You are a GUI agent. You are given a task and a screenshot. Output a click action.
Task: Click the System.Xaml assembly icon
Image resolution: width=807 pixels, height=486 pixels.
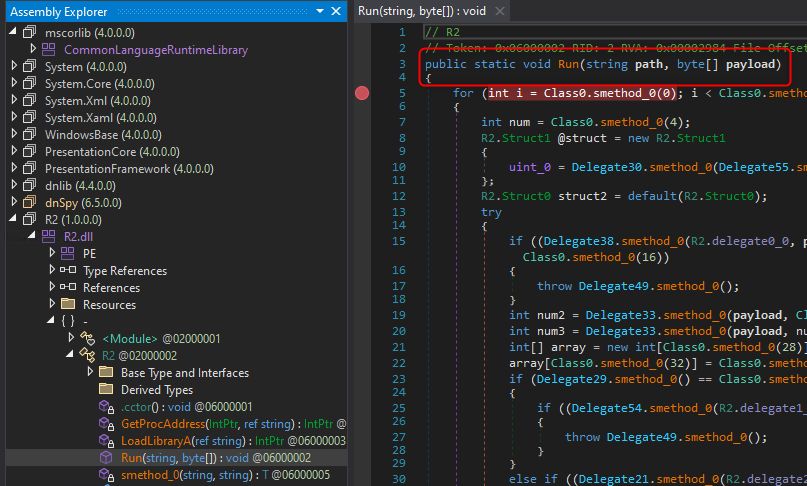tap(29, 117)
